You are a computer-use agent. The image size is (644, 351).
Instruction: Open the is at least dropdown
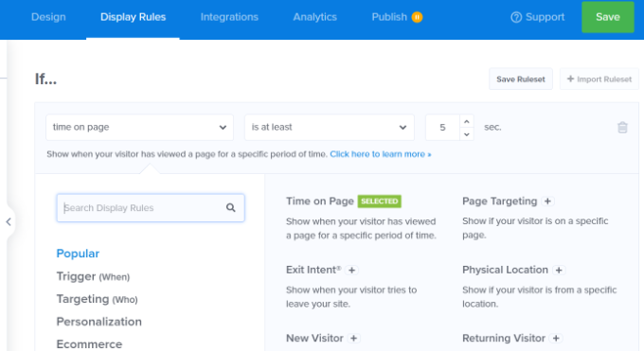[329, 128]
